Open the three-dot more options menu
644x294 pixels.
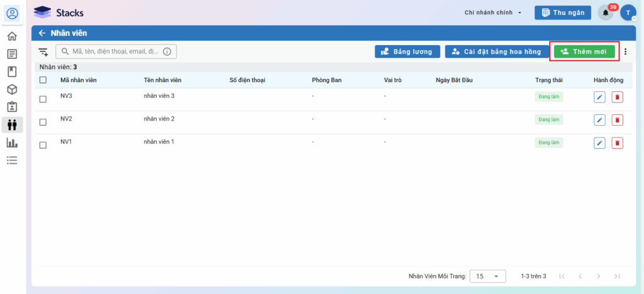click(625, 52)
